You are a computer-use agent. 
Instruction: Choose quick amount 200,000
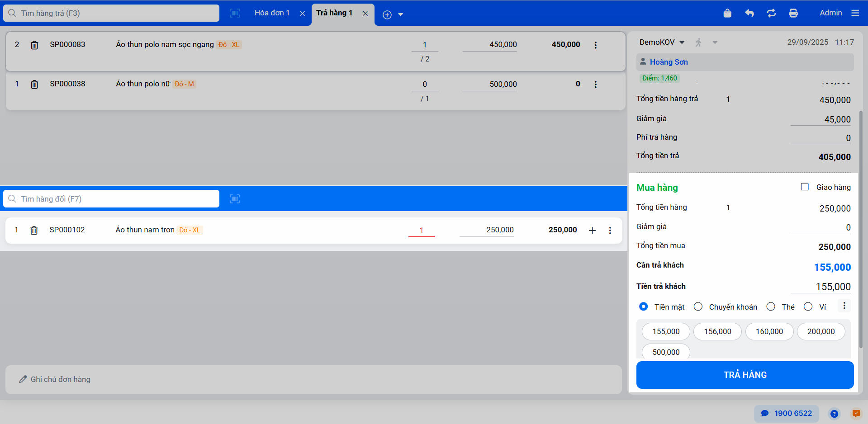coord(821,331)
